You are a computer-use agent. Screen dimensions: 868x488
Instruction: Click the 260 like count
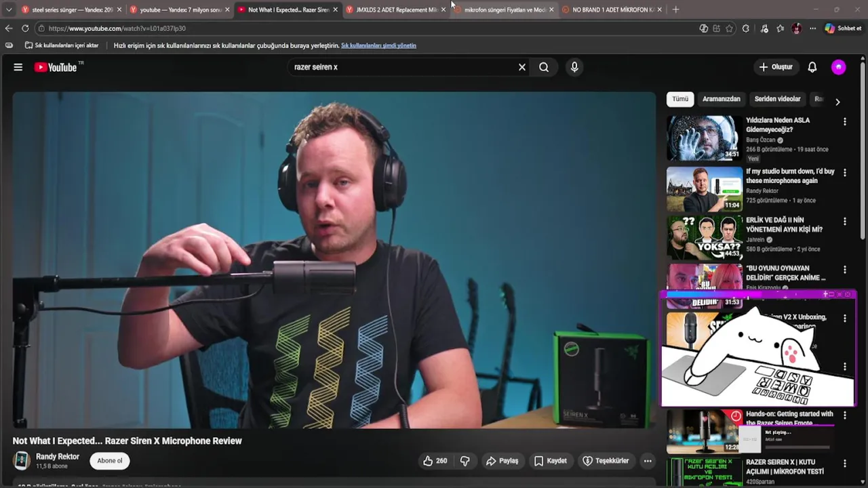(x=441, y=461)
